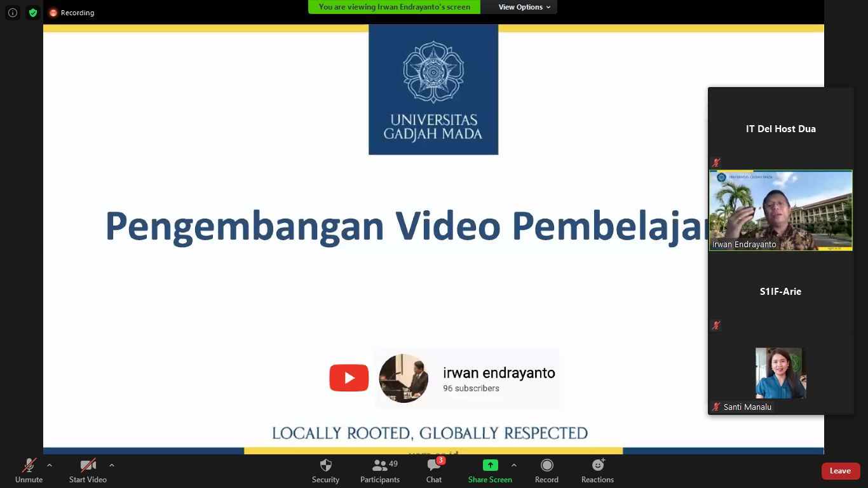Click the Universitas Gadjah Mada logo
868x488 pixels.
(x=433, y=90)
